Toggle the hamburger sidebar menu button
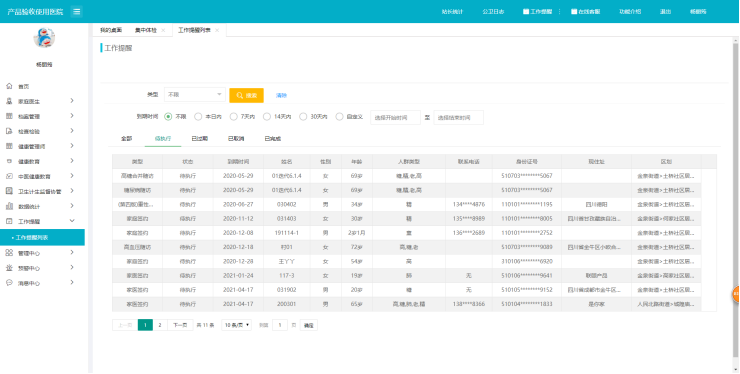 pos(76,12)
